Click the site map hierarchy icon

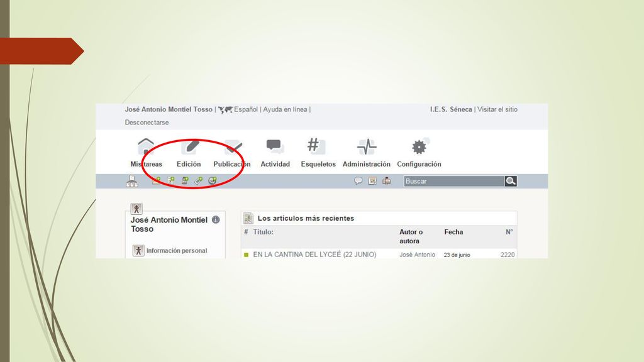tap(132, 181)
